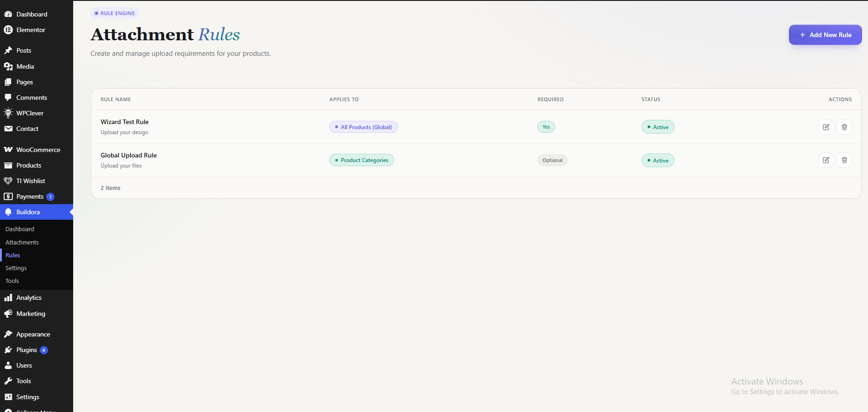This screenshot has height=412, width=868.
Task: Click the Optional required badge
Action: click(x=552, y=160)
